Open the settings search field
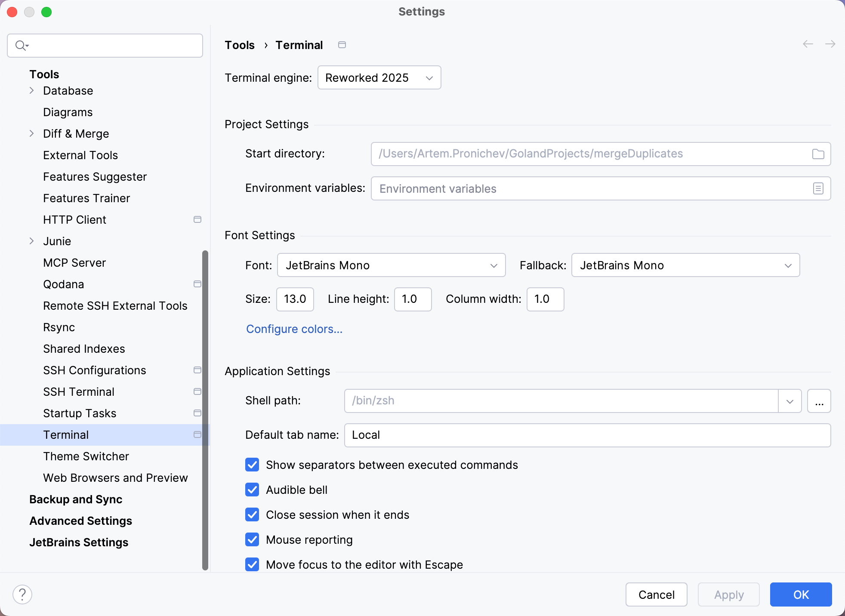 click(105, 45)
